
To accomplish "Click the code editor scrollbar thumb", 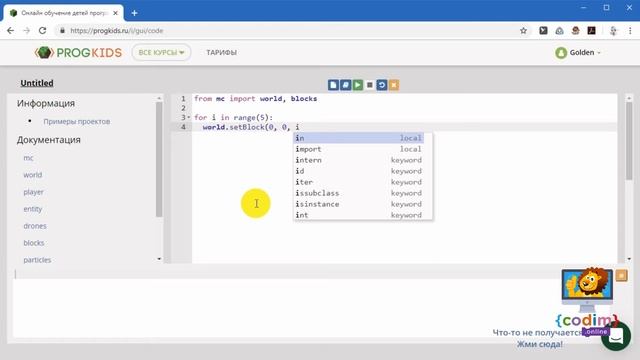I will [629, 141].
